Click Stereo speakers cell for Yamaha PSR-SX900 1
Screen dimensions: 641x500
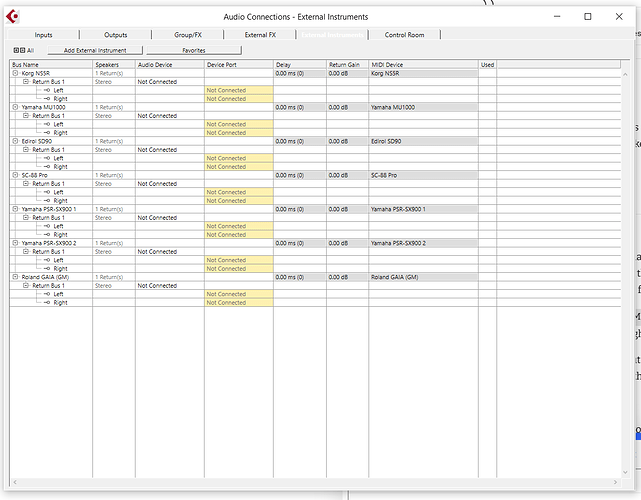point(114,217)
